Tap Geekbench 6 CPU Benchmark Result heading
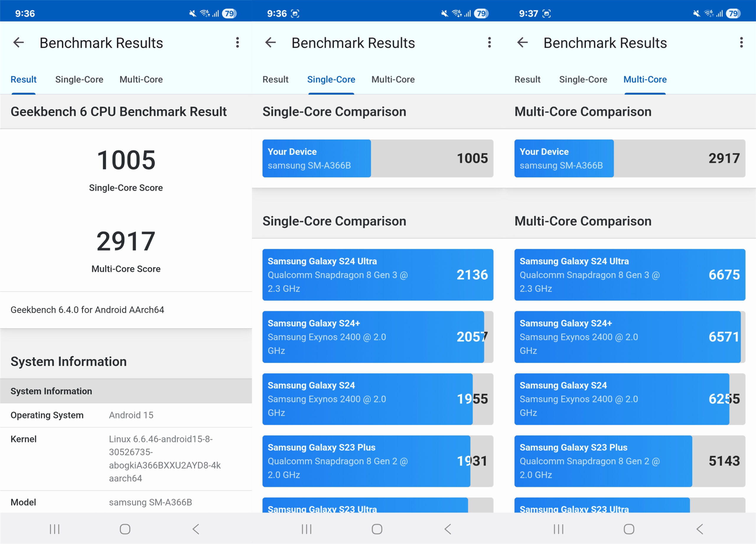Viewport: 756px width, 544px height. point(118,111)
